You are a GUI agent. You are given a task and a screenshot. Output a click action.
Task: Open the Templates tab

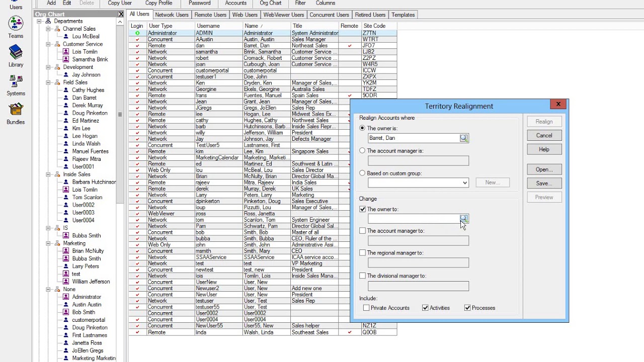[403, 15]
